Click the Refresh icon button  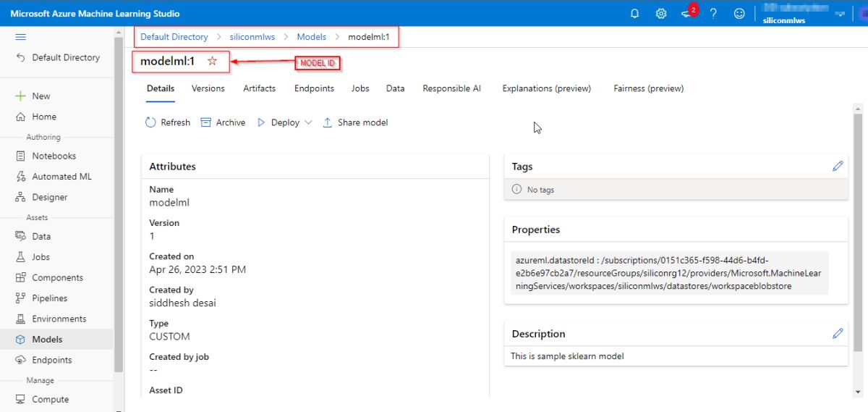(x=168, y=122)
